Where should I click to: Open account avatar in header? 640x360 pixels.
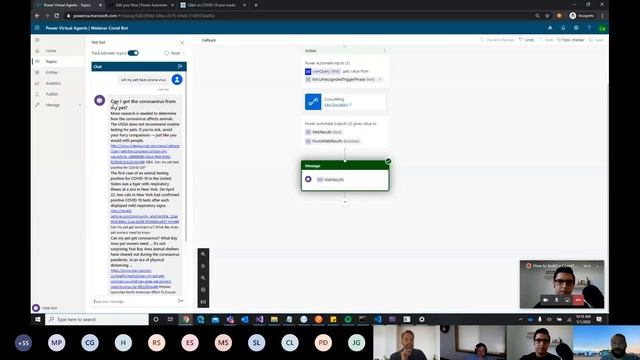(602, 28)
